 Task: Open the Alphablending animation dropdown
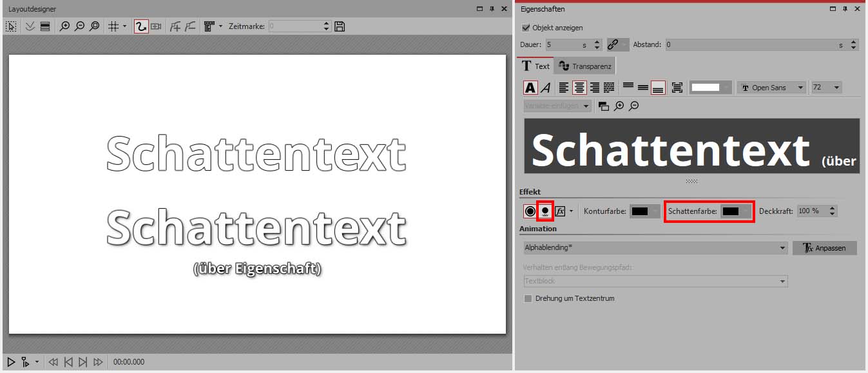pyautogui.click(x=655, y=247)
